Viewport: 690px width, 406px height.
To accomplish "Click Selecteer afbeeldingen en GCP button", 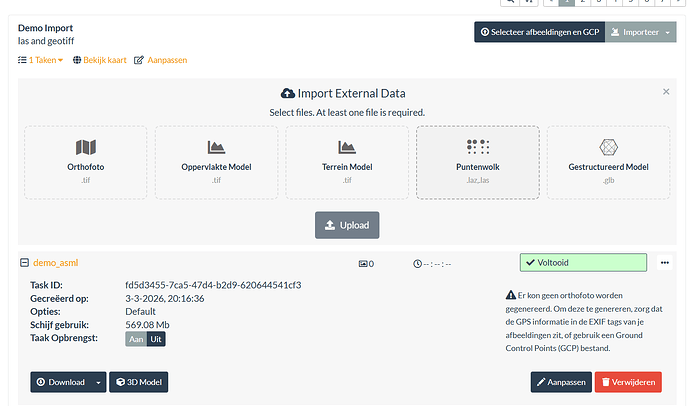I will 540,32.
